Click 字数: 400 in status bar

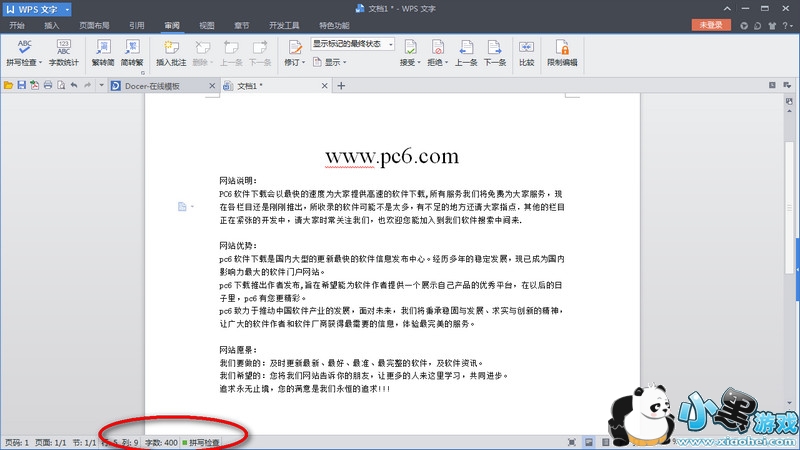(x=161, y=442)
